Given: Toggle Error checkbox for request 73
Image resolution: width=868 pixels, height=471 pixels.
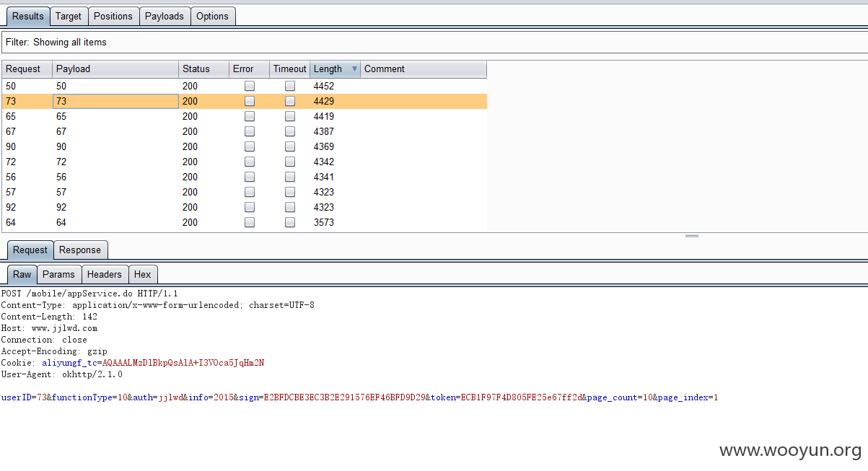Looking at the screenshot, I should pyautogui.click(x=250, y=101).
